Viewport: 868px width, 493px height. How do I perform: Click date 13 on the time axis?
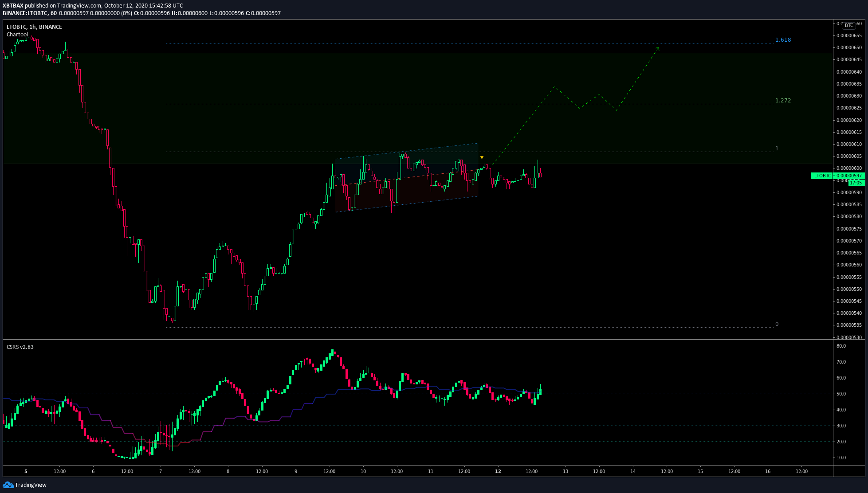[566, 471]
